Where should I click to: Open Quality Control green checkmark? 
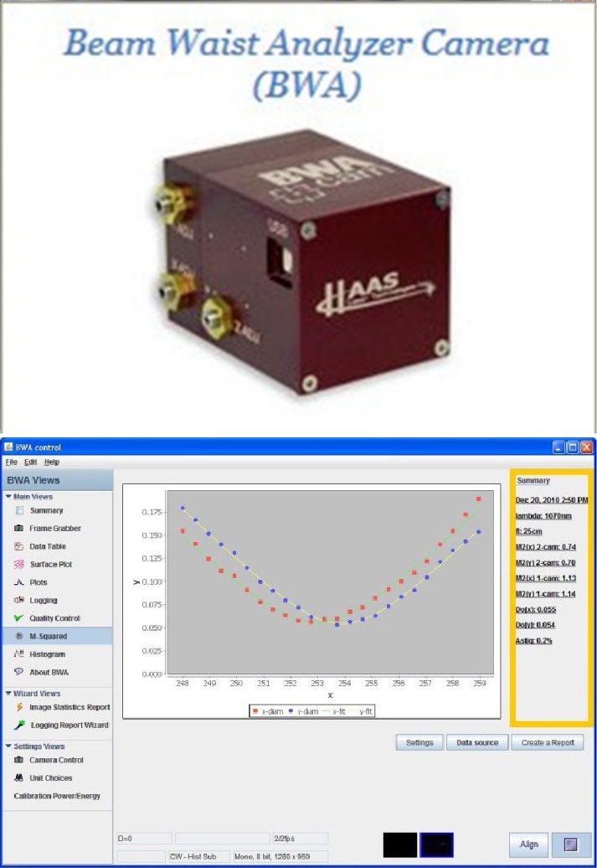coord(18,618)
